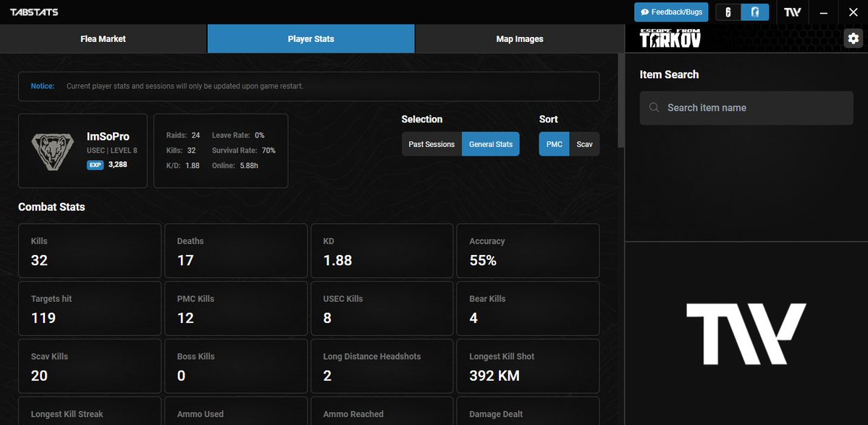Click the Escape from Tarkov logo
Viewport: 868px width, 425px height.
coord(670,38)
